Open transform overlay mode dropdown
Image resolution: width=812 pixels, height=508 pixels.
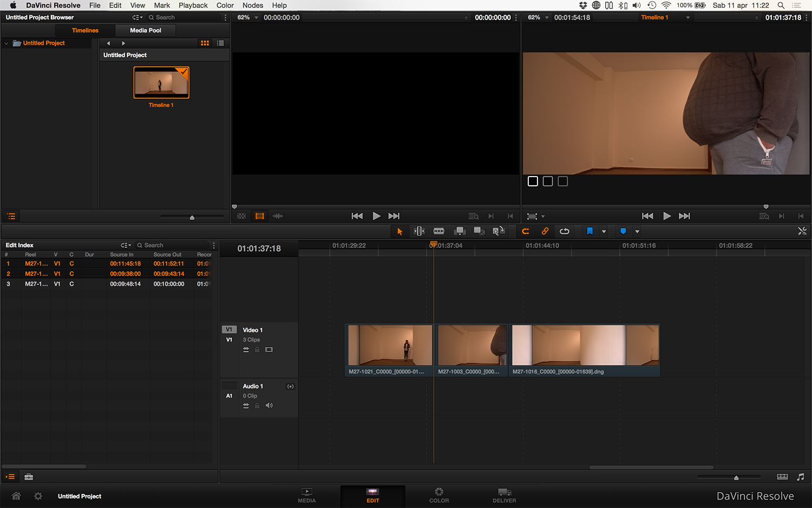pos(543,217)
